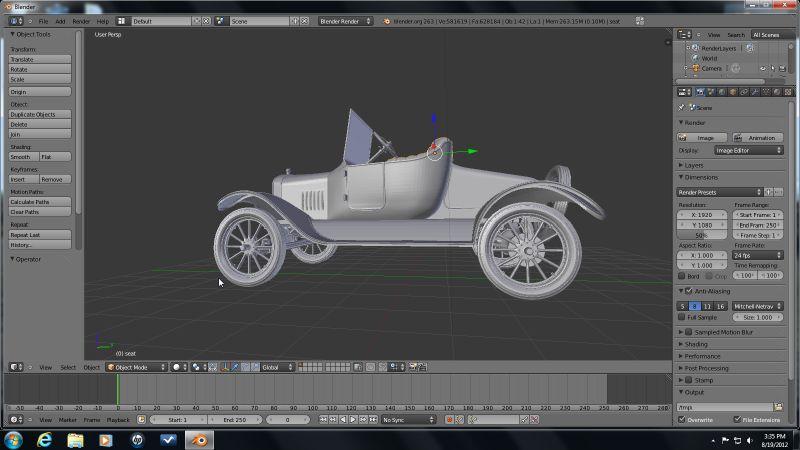Open the No Sync dropdown

pyautogui.click(x=409, y=419)
